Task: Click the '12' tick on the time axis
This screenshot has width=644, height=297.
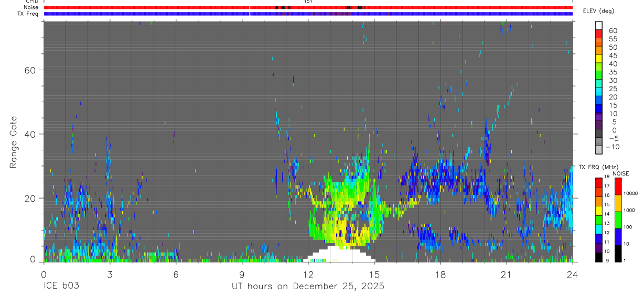Action: pyautogui.click(x=308, y=275)
